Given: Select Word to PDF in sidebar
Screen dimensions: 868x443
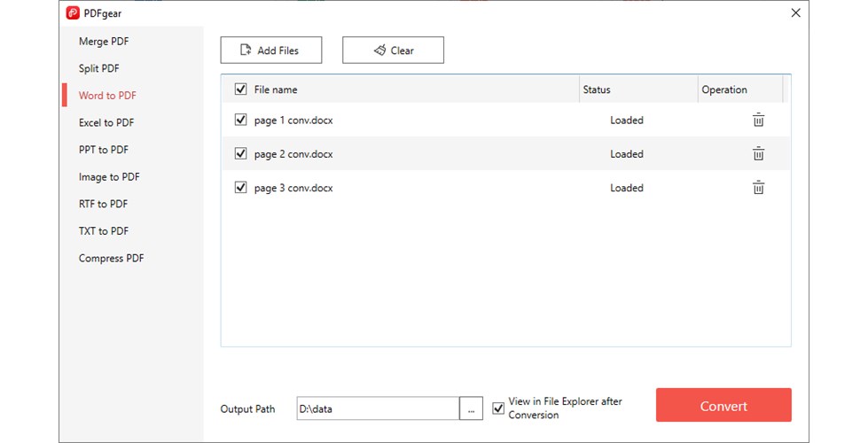Looking at the screenshot, I should point(107,96).
